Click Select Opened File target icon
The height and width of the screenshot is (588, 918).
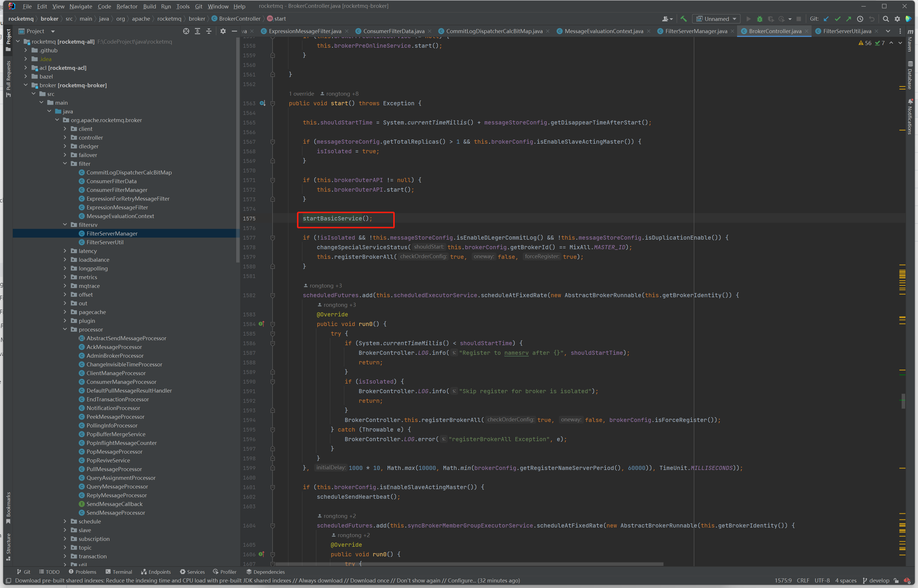pyautogui.click(x=186, y=31)
